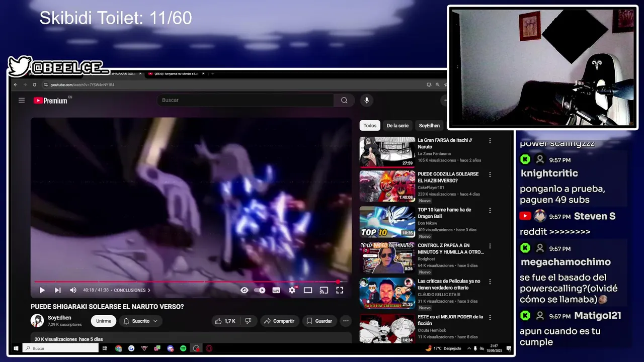Open TOP 10 kame hame ha thumbnail
This screenshot has height=362, width=644.
387,222
